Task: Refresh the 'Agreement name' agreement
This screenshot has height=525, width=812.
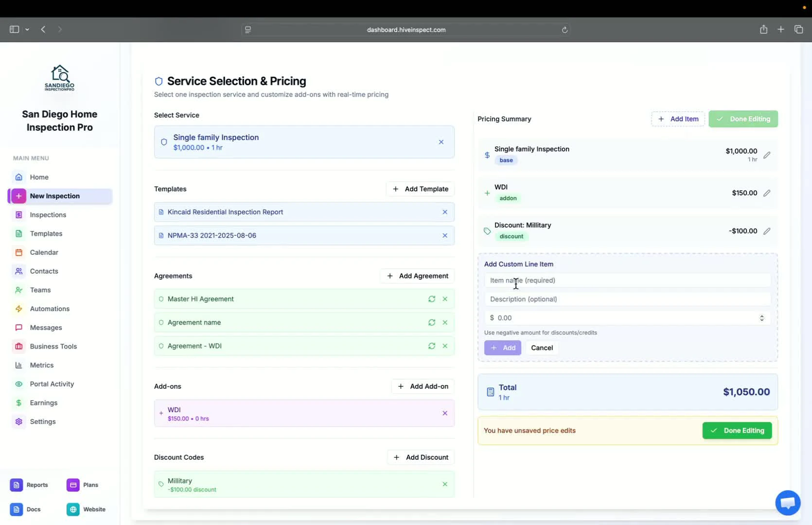Action: point(431,322)
